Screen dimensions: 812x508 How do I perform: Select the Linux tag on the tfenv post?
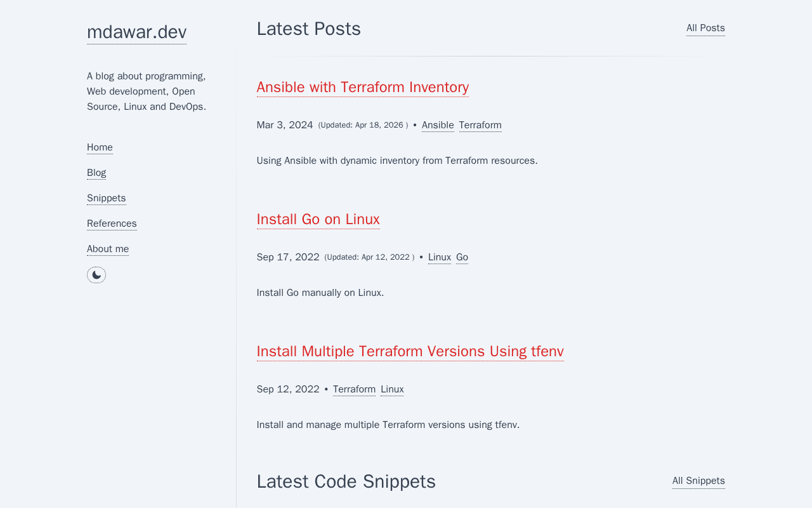pyautogui.click(x=392, y=389)
